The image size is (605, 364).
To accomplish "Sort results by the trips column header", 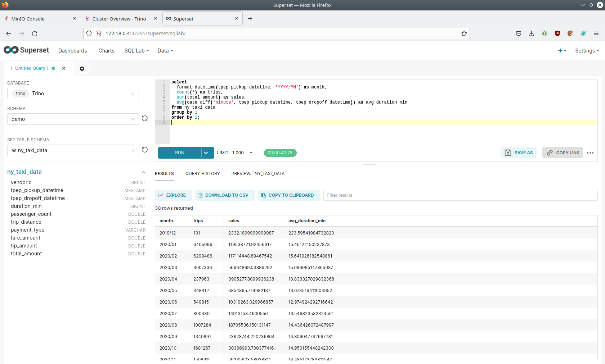I will pyautogui.click(x=198, y=221).
